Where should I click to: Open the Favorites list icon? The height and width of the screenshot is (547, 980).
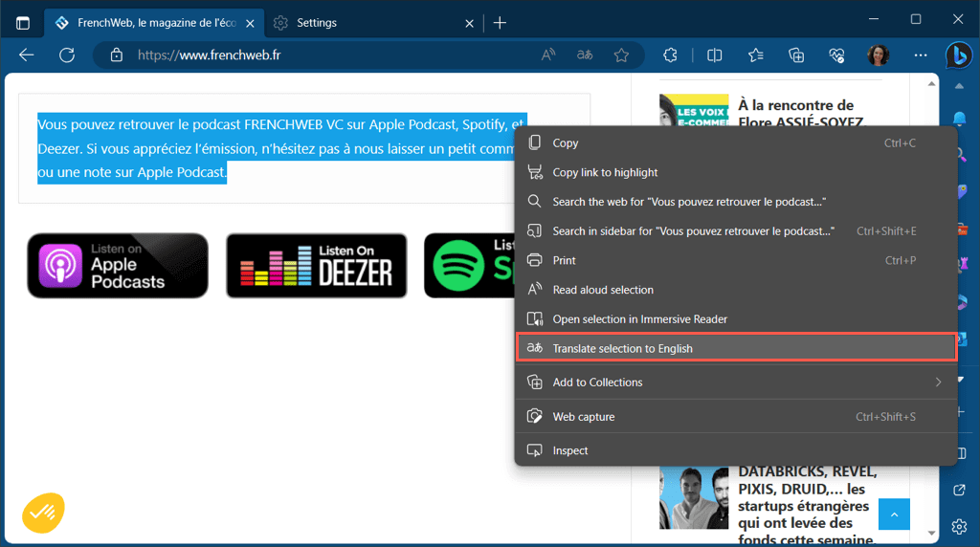click(x=755, y=55)
